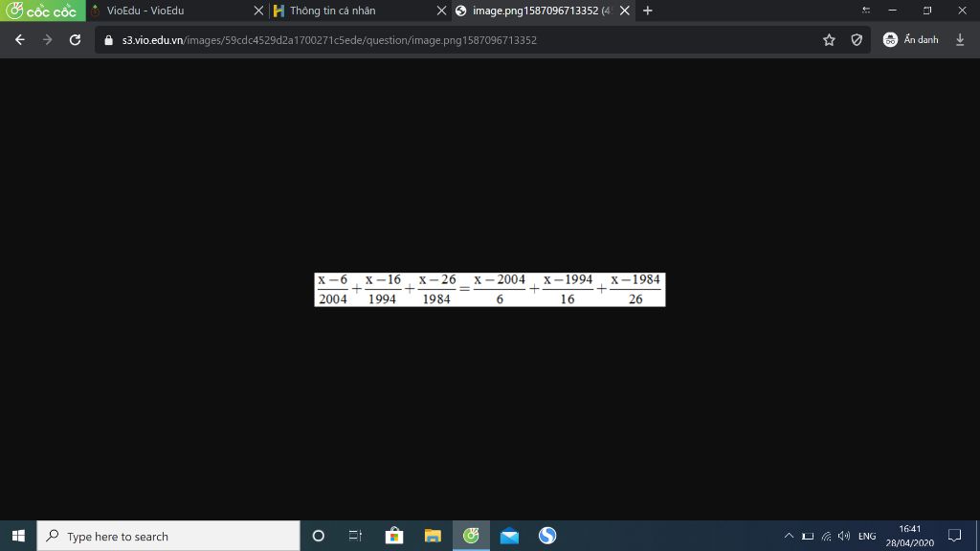Image resolution: width=980 pixels, height=551 pixels.
Task: Minimize the browser window
Action: point(893,11)
